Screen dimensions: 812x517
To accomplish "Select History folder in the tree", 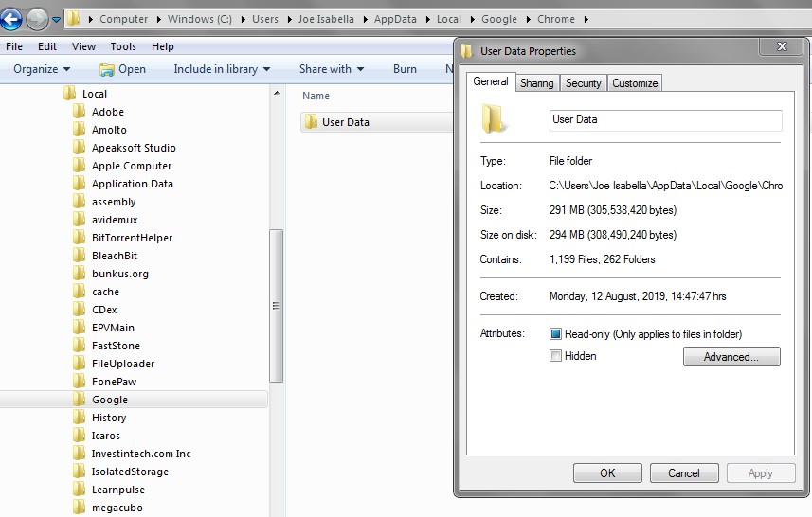I will [109, 418].
